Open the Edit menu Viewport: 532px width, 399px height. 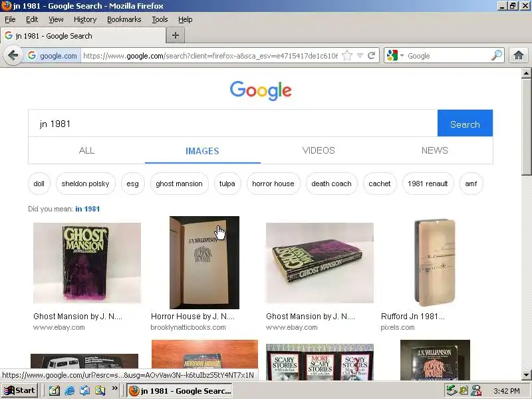pos(32,19)
